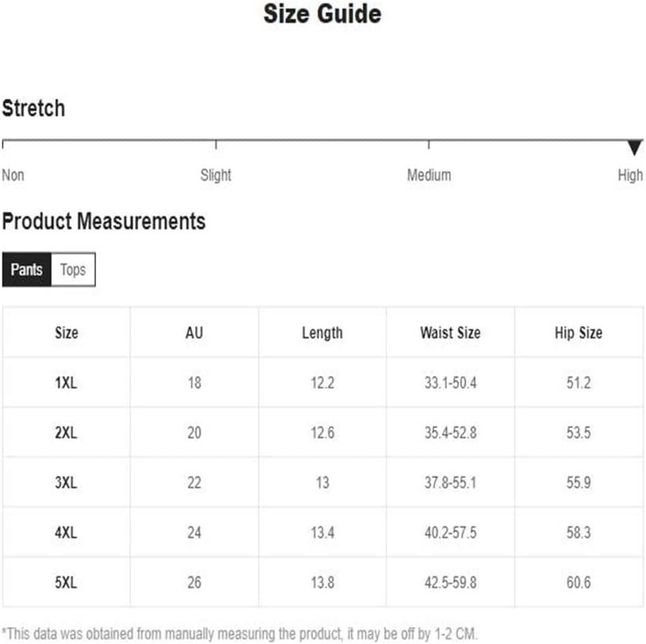
Task: Click the 33.1-50.4 waist size cell
Action: pos(451,383)
